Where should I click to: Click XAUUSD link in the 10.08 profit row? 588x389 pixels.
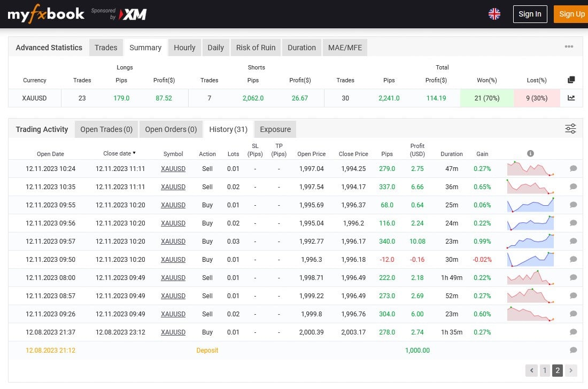tap(173, 242)
